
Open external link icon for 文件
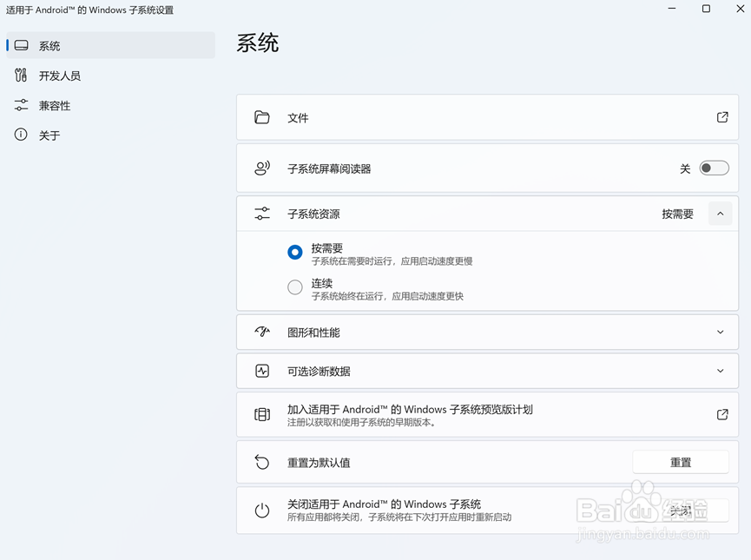[x=722, y=117]
